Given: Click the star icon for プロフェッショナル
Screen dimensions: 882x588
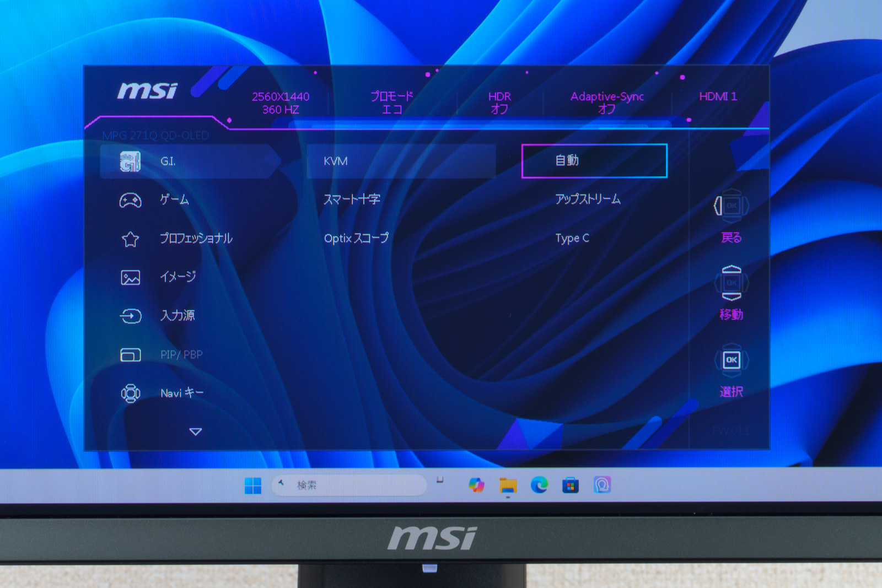Looking at the screenshot, I should point(131,239).
